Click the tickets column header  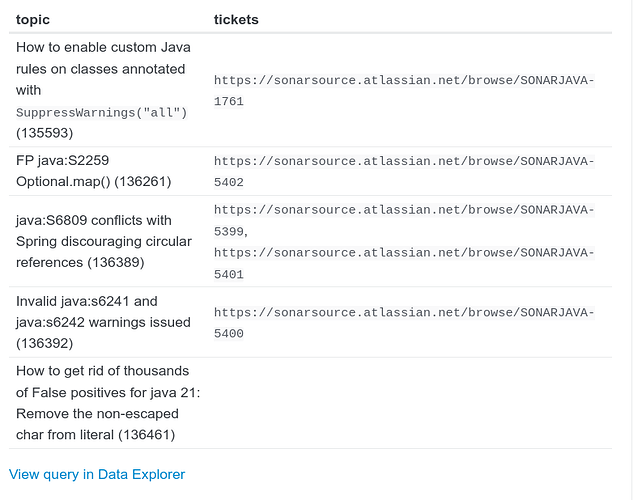(x=236, y=20)
